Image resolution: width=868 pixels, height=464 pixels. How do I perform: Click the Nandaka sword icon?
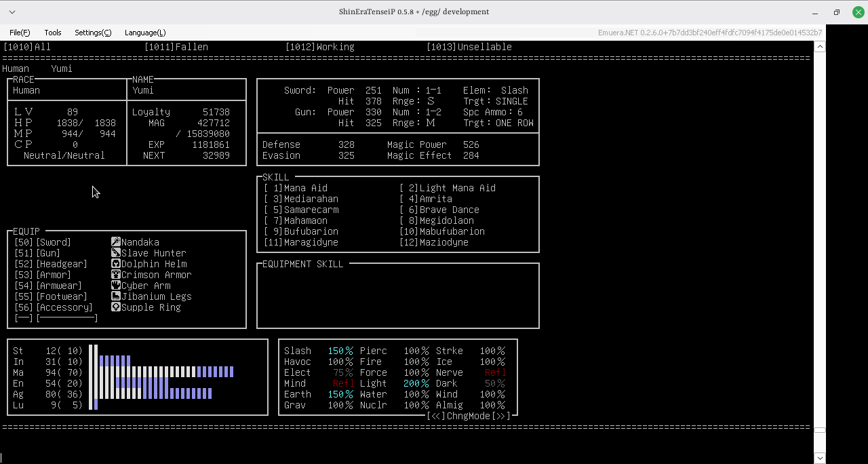point(116,242)
